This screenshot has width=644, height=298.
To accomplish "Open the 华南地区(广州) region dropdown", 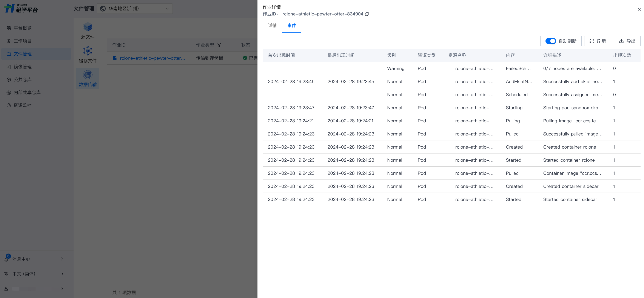I will [135, 9].
